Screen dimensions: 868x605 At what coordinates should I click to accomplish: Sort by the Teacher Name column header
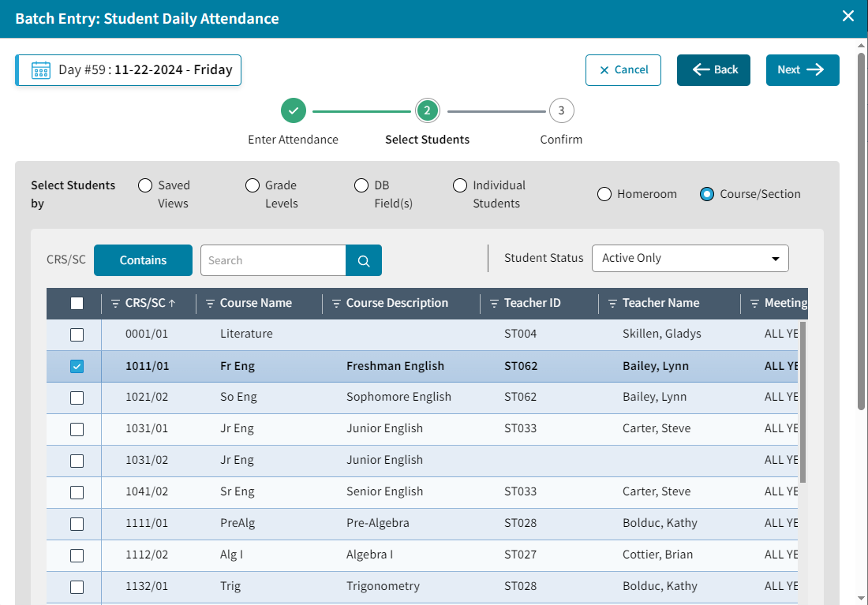(661, 304)
